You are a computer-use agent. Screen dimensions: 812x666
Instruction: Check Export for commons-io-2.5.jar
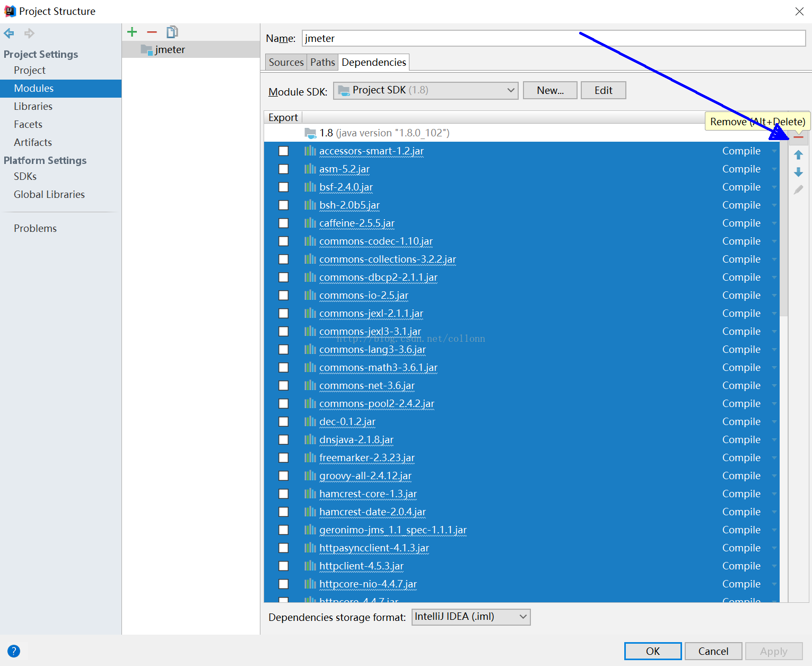coord(284,296)
